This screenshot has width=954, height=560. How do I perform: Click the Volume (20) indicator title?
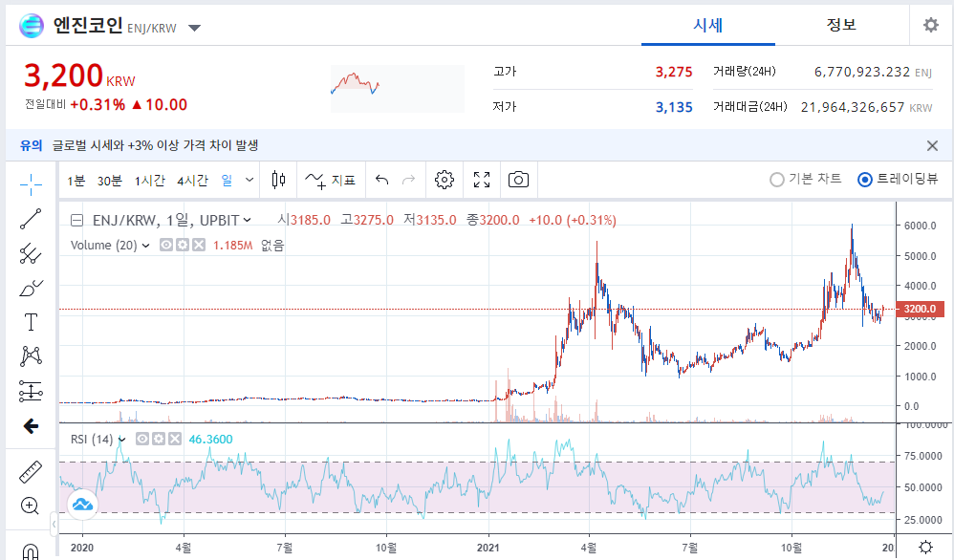point(103,245)
